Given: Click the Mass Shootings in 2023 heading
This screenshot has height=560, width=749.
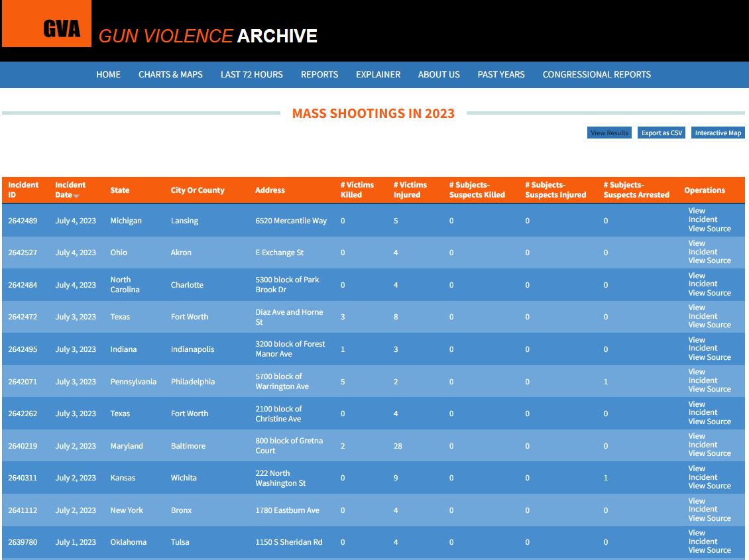Looking at the screenshot, I should point(373,113).
